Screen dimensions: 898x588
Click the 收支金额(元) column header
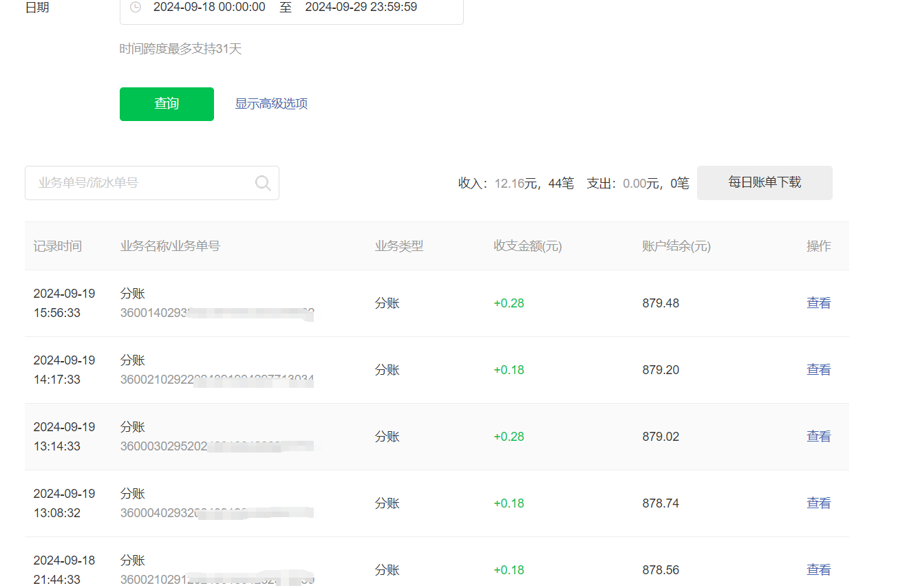pos(528,246)
